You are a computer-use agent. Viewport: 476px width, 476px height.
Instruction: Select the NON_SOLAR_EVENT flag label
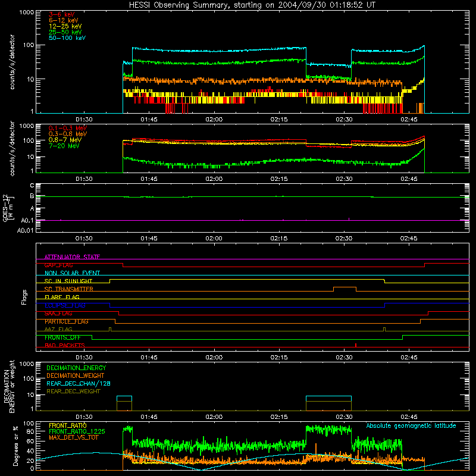tap(72, 273)
